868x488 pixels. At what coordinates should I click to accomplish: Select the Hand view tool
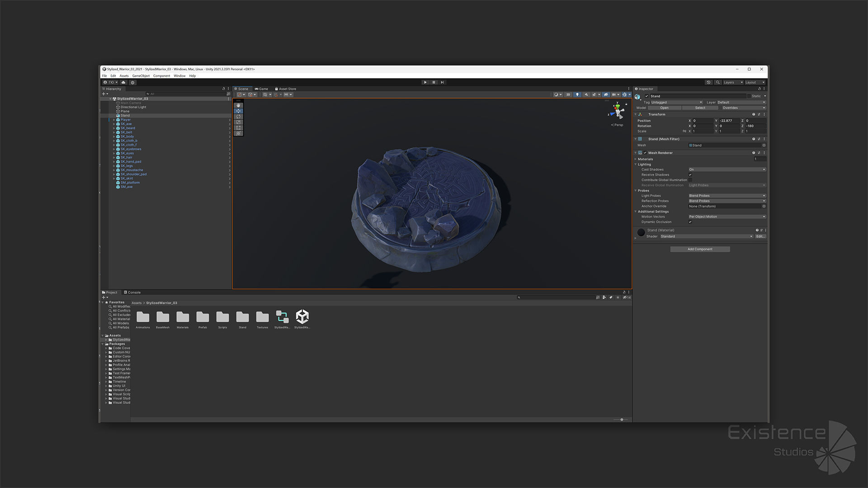coord(238,105)
